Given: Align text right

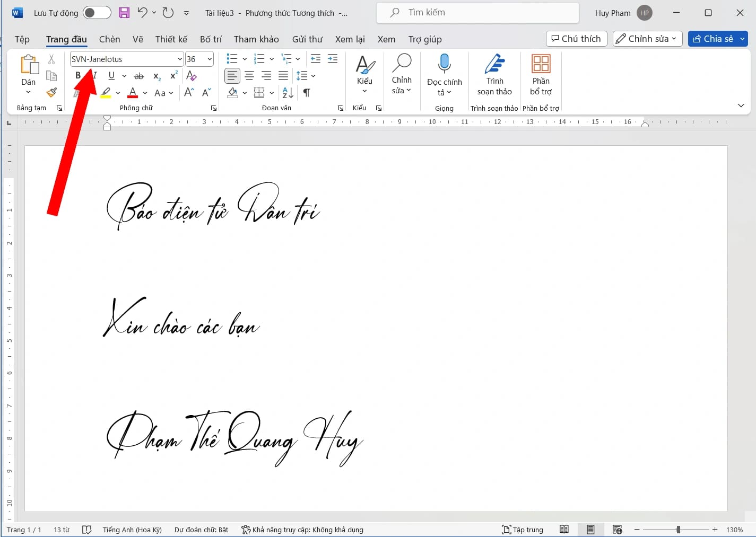Looking at the screenshot, I should (266, 76).
